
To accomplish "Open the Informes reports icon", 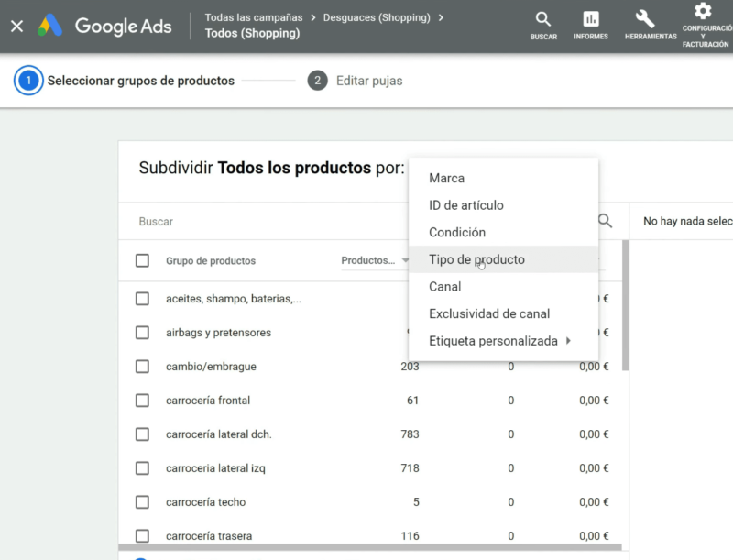I will pos(591,26).
